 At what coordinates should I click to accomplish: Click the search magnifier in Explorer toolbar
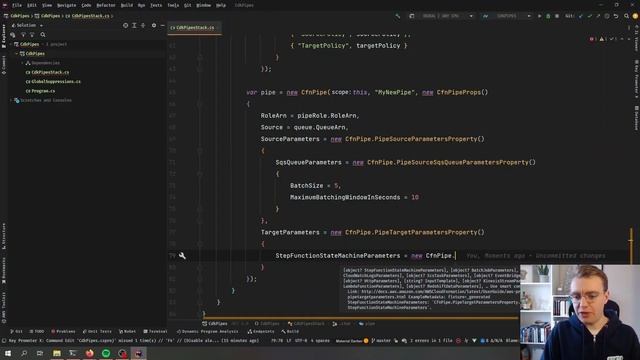[x=43, y=35]
